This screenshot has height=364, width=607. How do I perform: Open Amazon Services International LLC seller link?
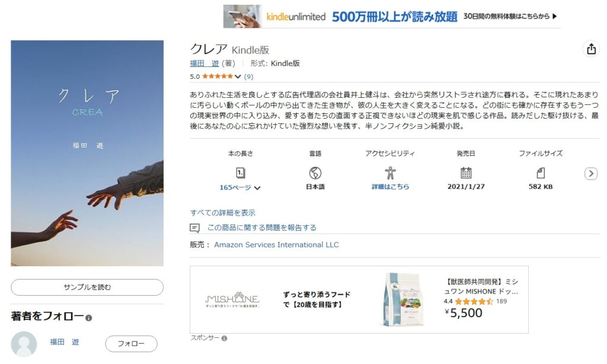[276, 245]
